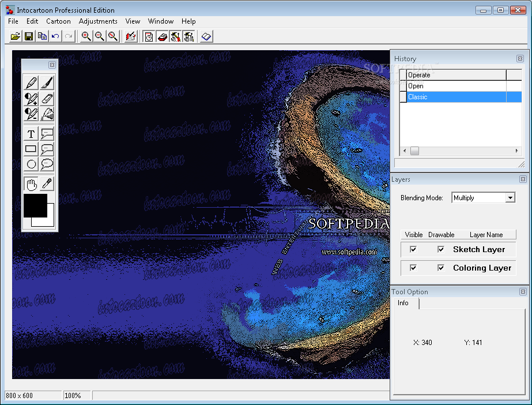Select the oval speech bubble tool
The width and height of the screenshot is (532, 405).
[x=47, y=164]
